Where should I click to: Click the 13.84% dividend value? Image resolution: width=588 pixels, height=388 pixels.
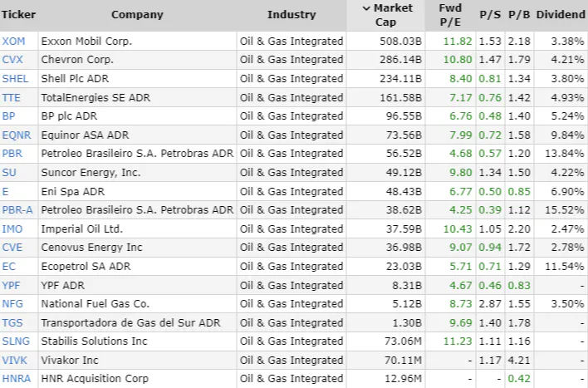565,154
